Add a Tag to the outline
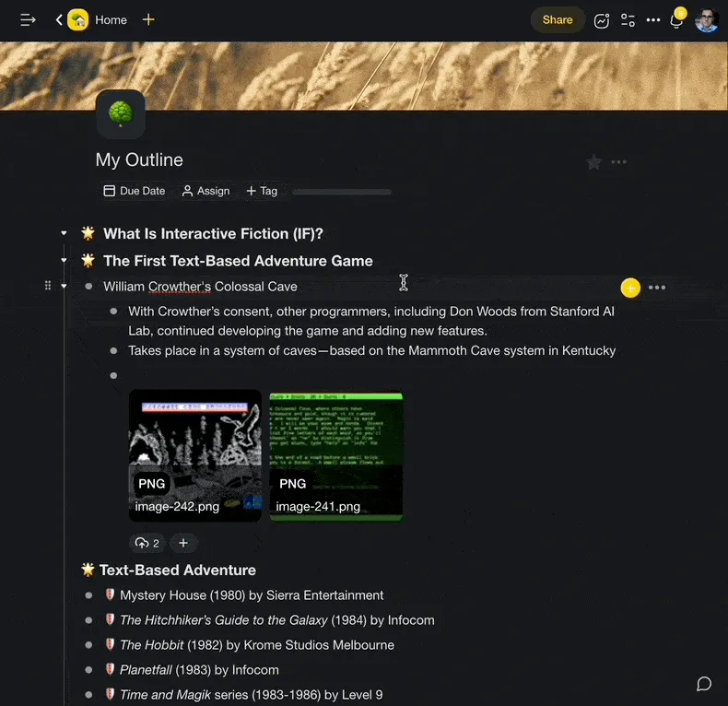This screenshot has height=706, width=728. click(262, 191)
